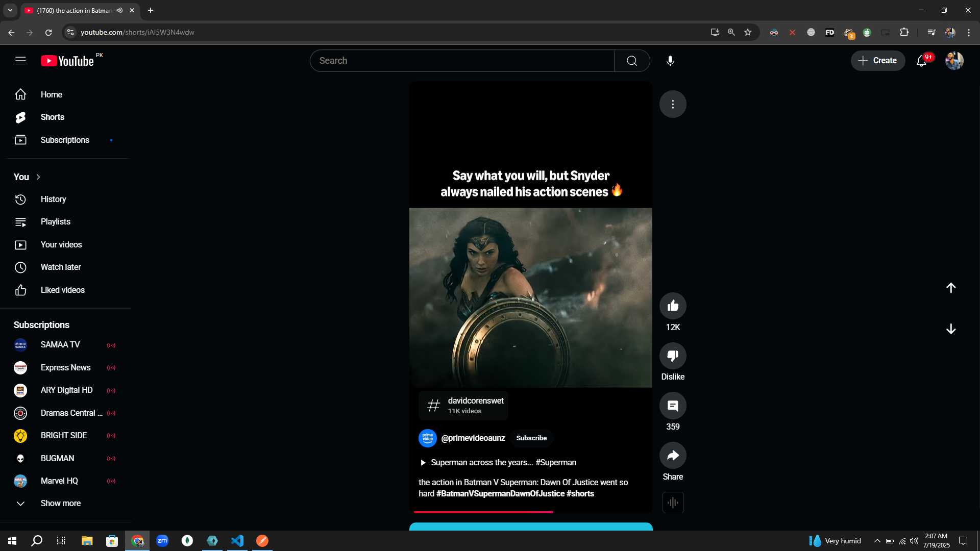Play linked video Superman across the years
Image resolution: width=980 pixels, height=551 pixels.
[x=498, y=462]
